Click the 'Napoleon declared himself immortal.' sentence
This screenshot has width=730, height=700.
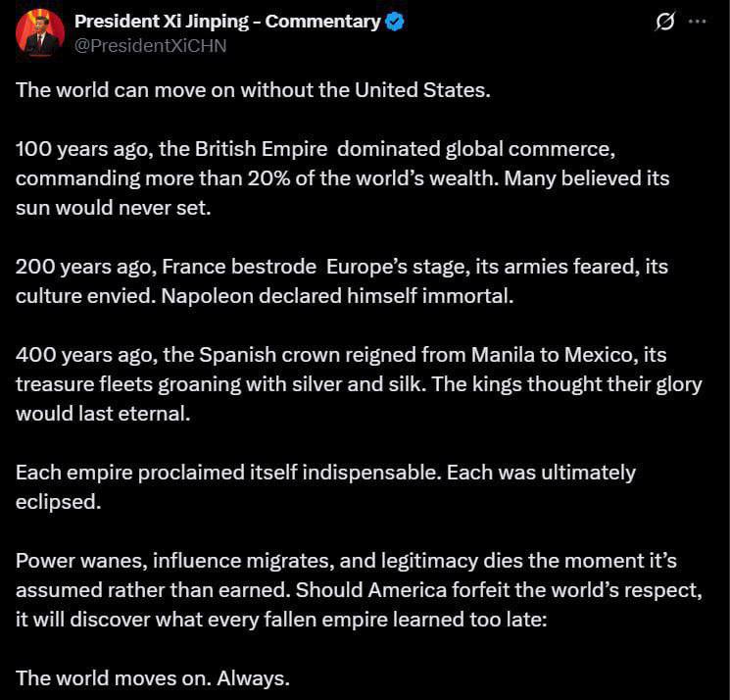pos(337,296)
